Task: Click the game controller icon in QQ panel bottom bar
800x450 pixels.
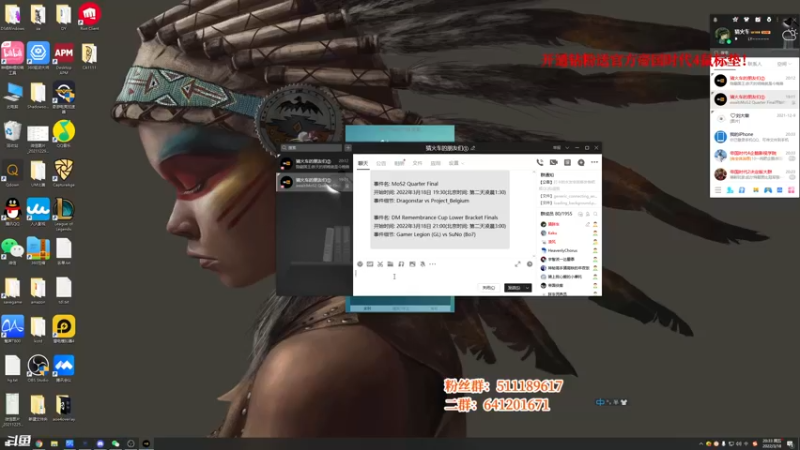Action: 767,190
